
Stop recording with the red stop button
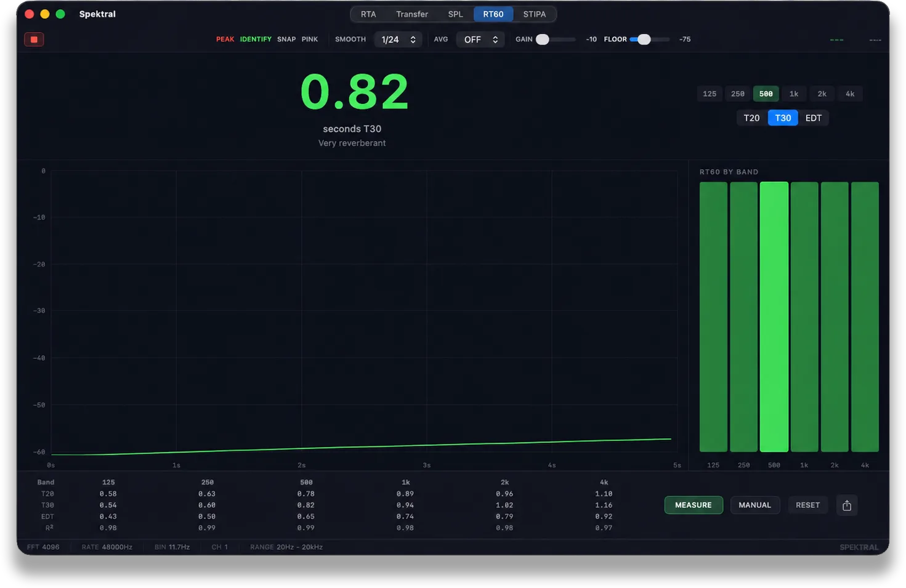click(x=34, y=39)
